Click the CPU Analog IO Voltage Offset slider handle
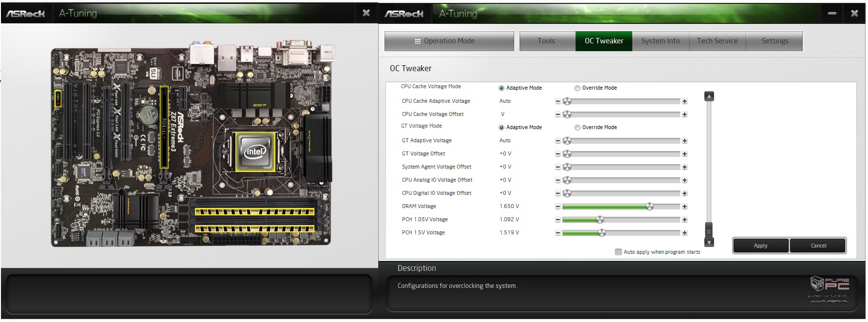 pyautogui.click(x=567, y=180)
